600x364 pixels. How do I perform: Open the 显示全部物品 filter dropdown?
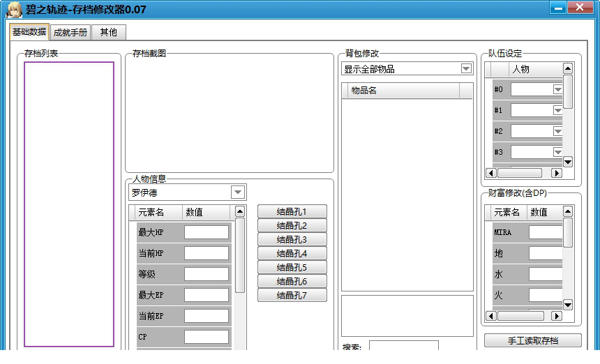(466, 69)
